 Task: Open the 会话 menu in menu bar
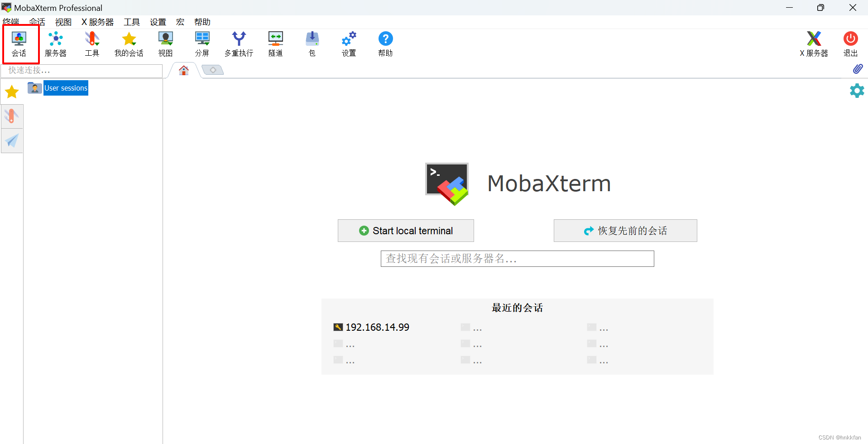pyautogui.click(x=37, y=22)
